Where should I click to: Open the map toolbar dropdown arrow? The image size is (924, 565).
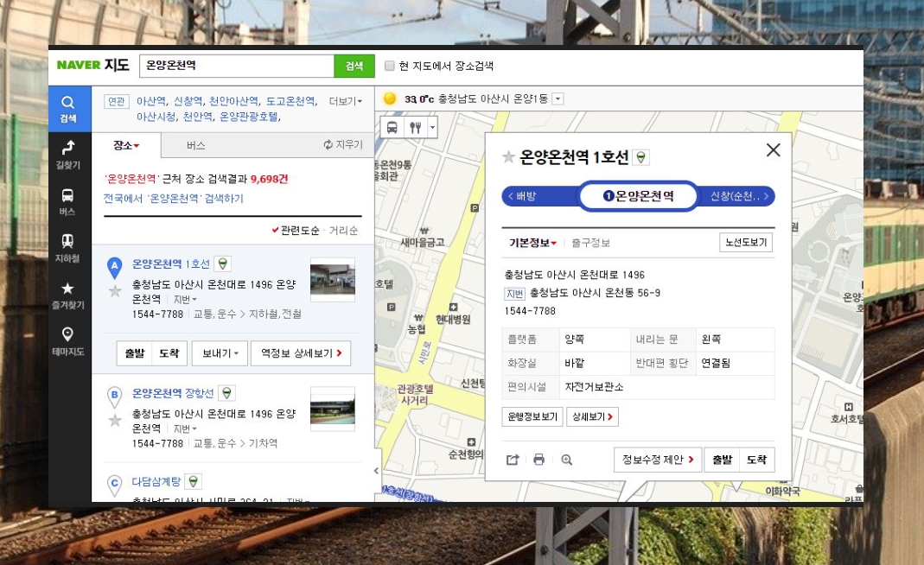click(432, 127)
